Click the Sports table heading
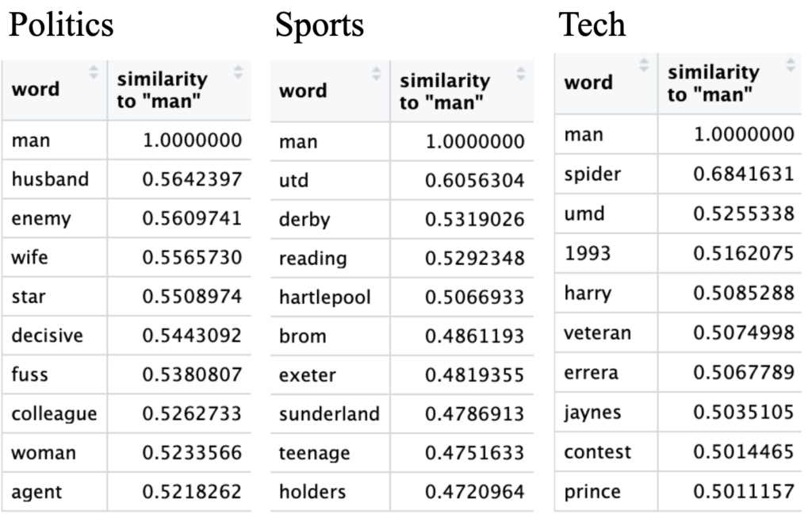 320,25
